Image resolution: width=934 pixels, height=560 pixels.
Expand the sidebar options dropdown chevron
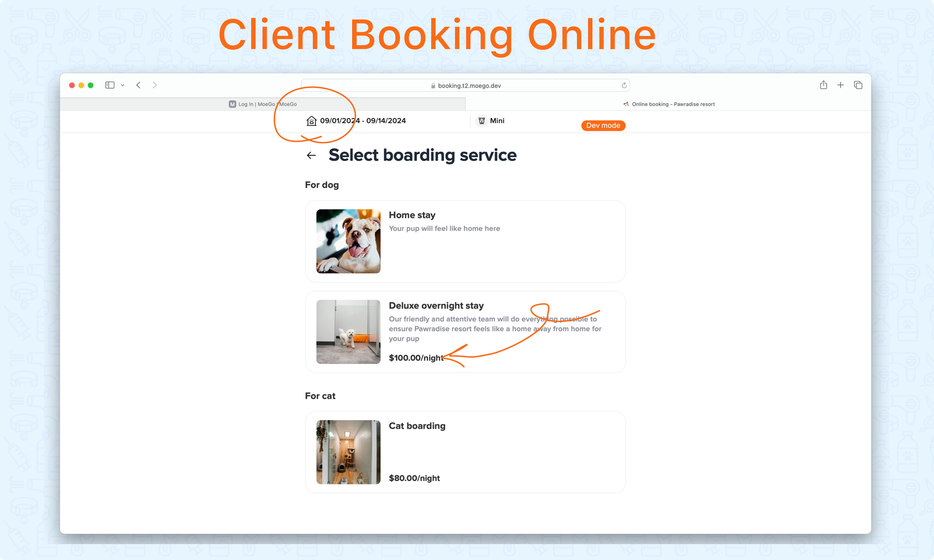pos(123,85)
